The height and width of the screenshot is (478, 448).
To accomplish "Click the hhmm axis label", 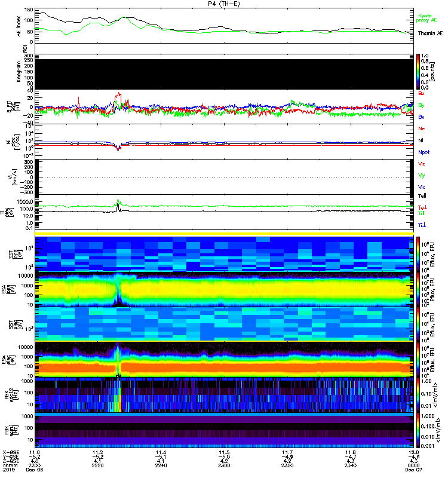I will coord(10,465).
